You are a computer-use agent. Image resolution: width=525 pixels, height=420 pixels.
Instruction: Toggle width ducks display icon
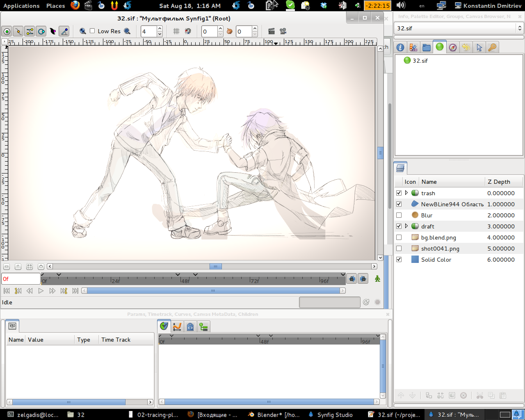[x=52, y=31]
